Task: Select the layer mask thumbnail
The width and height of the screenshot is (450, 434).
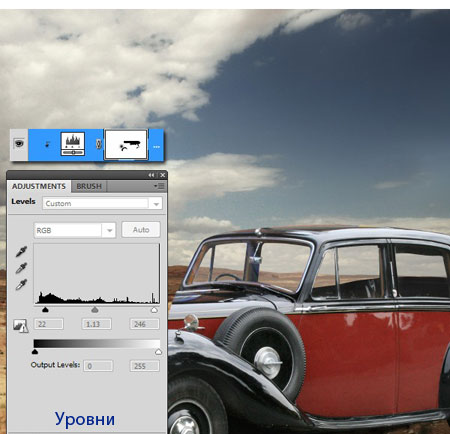Action: click(126, 145)
